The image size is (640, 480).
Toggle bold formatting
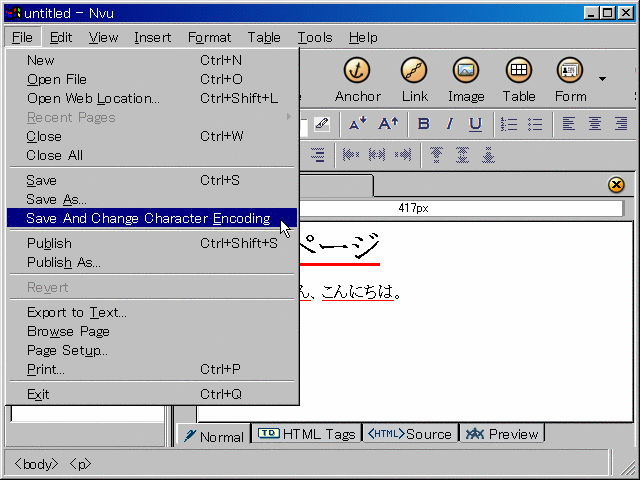click(x=424, y=123)
